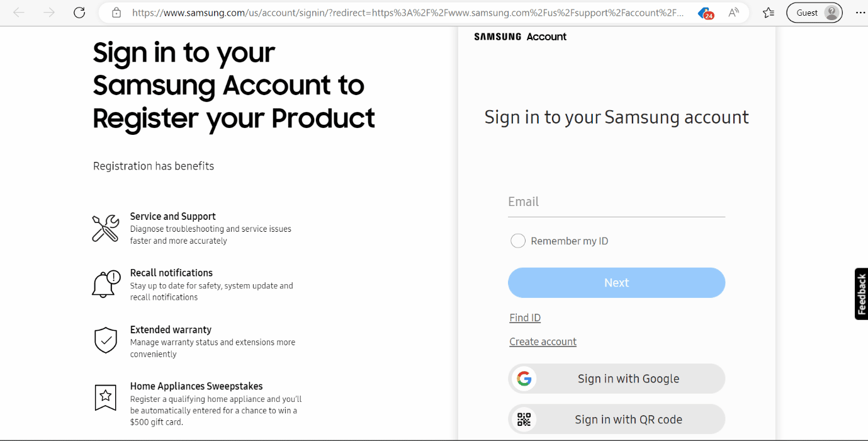868x441 pixels.
Task: Click the ad blocker shield showing 24 blocked
Action: pos(703,12)
